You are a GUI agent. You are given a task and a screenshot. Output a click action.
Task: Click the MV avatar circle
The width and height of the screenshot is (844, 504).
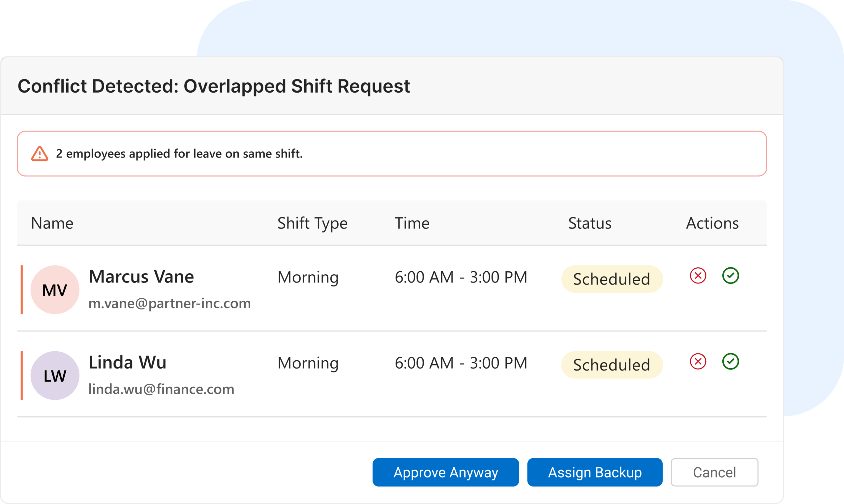[x=55, y=290]
